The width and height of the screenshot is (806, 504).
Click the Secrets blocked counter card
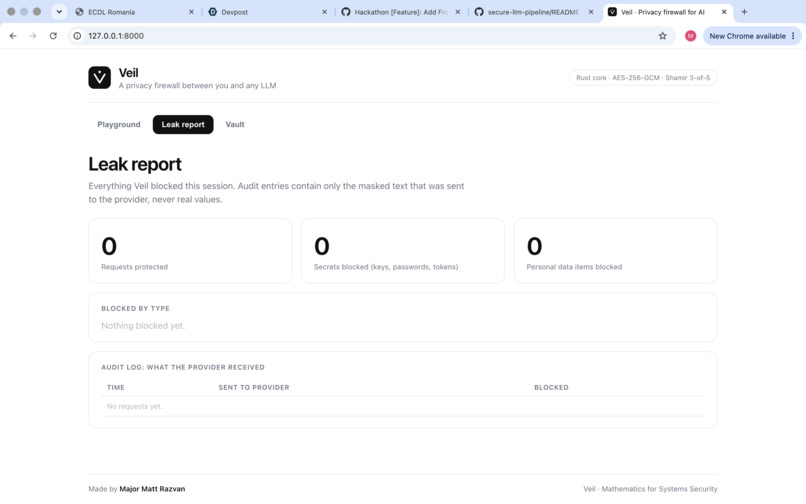tap(403, 251)
